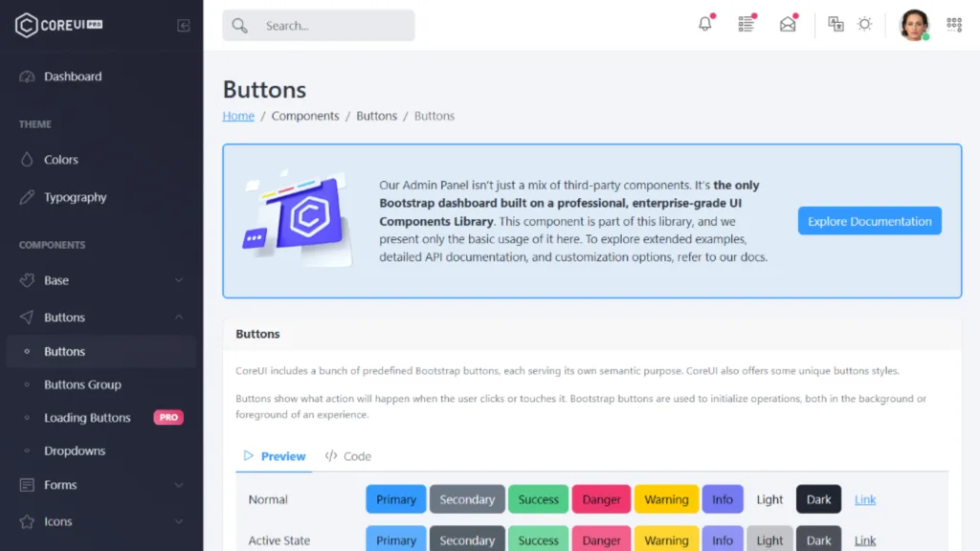Open the messages envelope icon
The height and width of the screenshot is (551, 980).
tap(787, 24)
